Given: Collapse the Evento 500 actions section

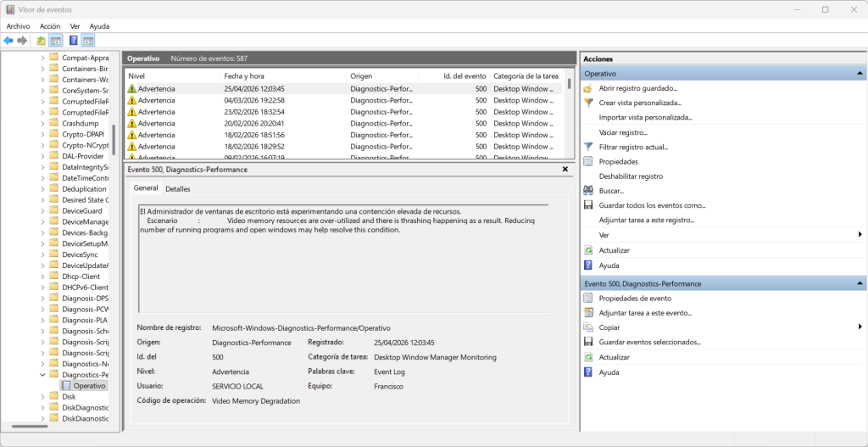Looking at the screenshot, I should [860, 283].
